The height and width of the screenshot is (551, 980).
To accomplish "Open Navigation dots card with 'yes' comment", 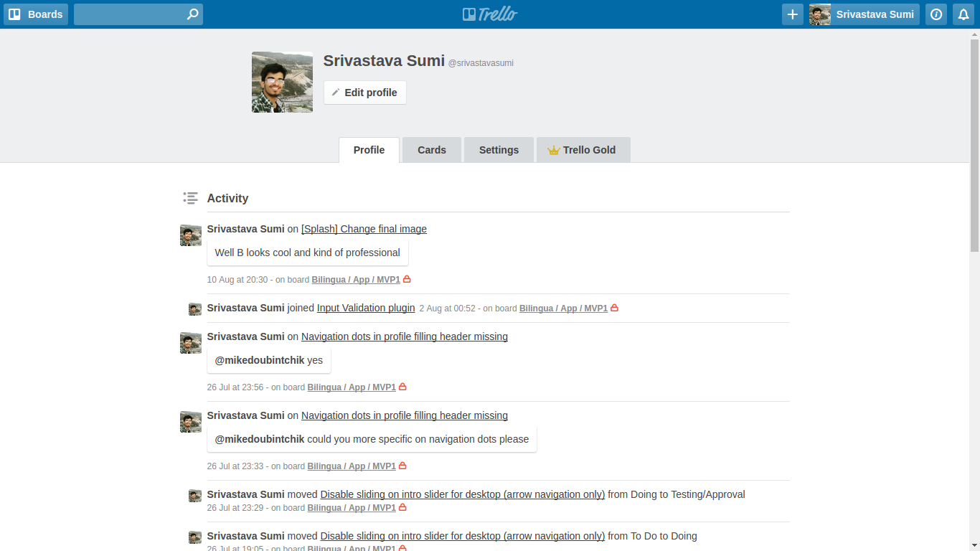I will (405, 336).
